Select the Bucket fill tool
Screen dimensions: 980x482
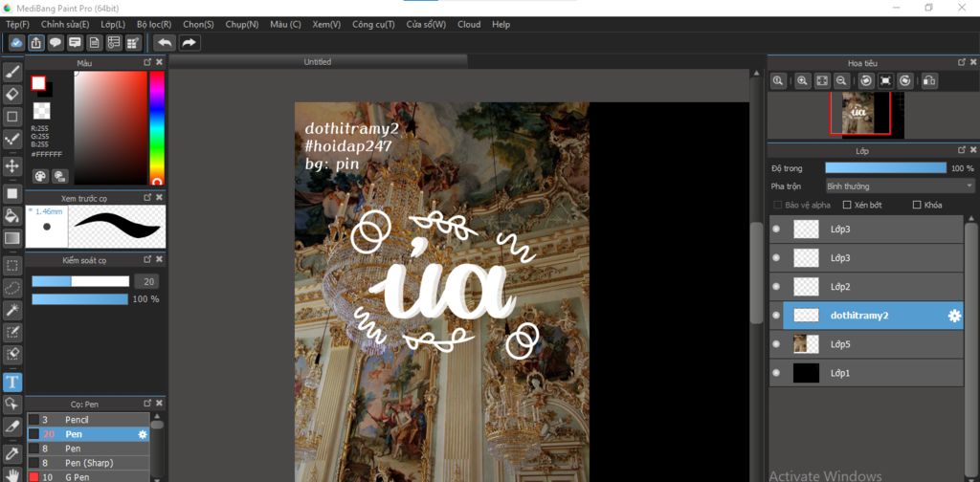coord(11,215)
